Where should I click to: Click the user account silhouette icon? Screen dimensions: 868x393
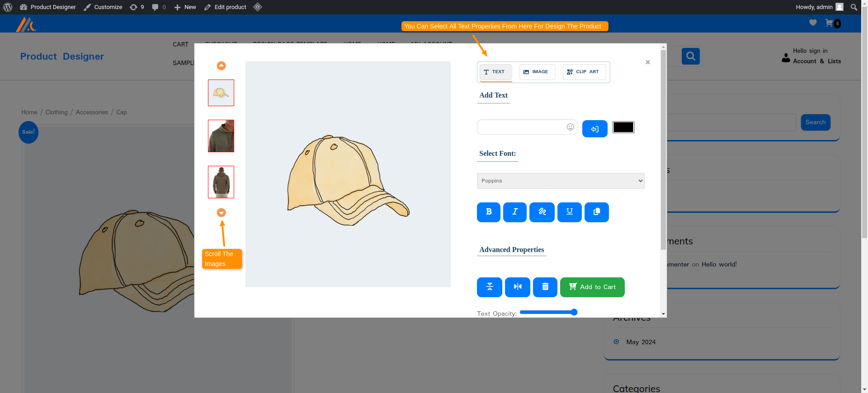(786, 58)
